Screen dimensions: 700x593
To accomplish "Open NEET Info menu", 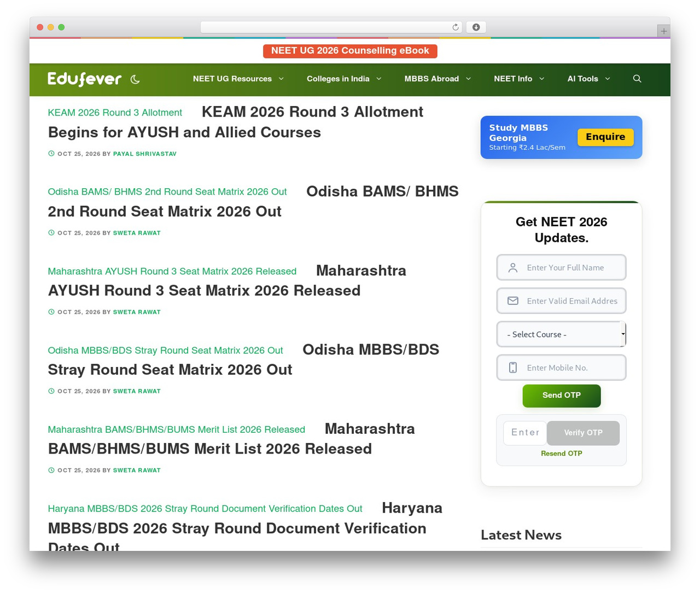I will point(513,79).
